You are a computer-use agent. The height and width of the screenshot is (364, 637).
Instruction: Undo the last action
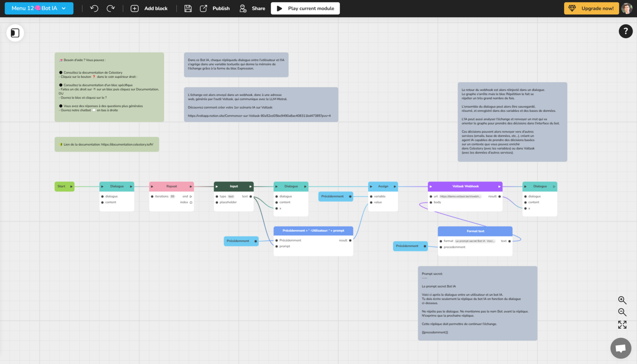click(x=94, y=8)
